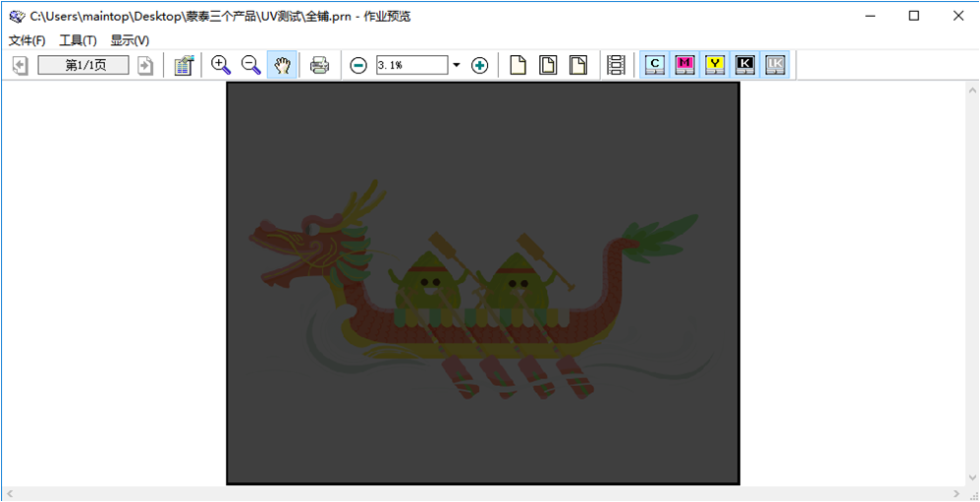The image size is (980, 502).
Task: Open the job properties list icon
Action: 185,65
